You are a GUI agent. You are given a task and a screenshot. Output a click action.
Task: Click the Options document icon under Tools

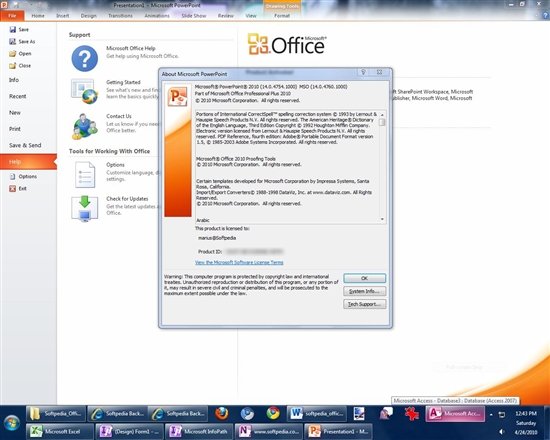[85, 174]
